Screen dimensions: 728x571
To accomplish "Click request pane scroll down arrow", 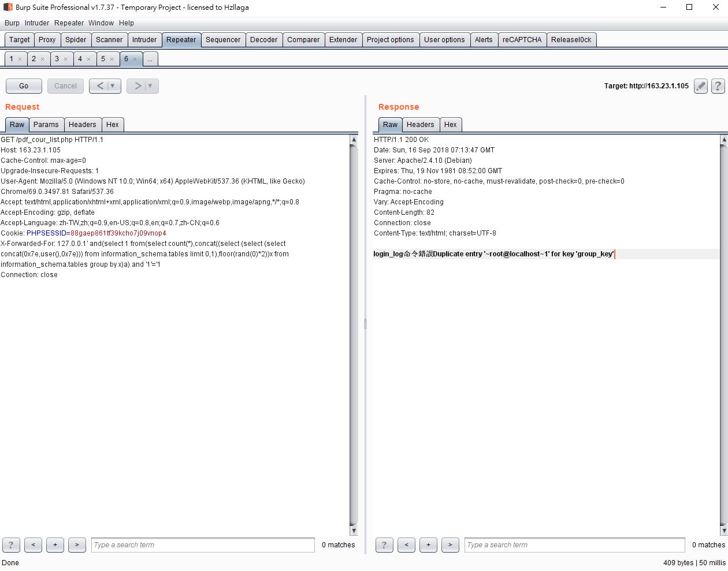I will [354, 531].
